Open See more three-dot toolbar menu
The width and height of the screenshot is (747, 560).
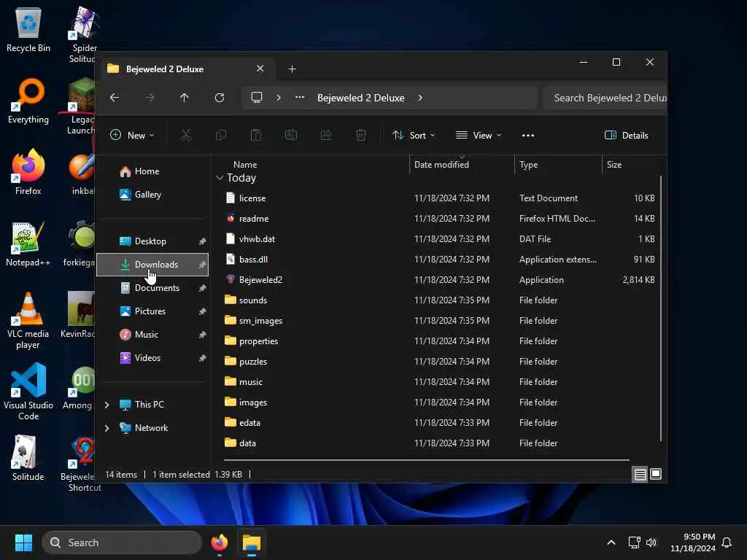click(528, 135)
